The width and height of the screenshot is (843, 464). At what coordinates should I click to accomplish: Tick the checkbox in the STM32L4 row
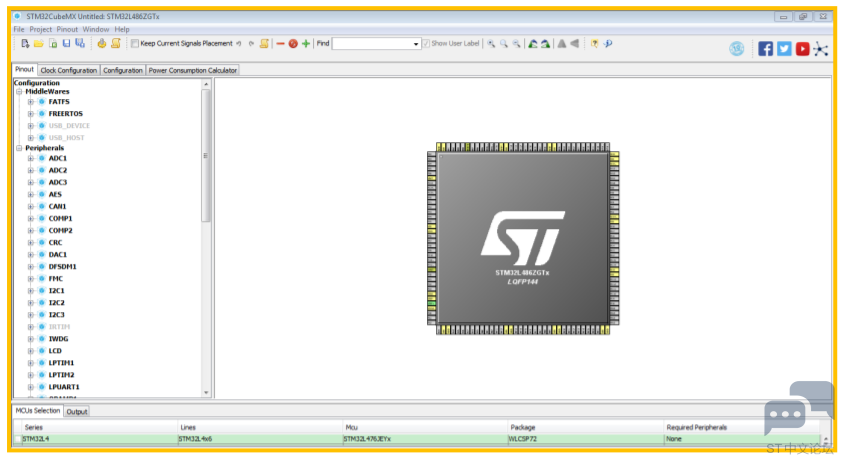(18, 439)
